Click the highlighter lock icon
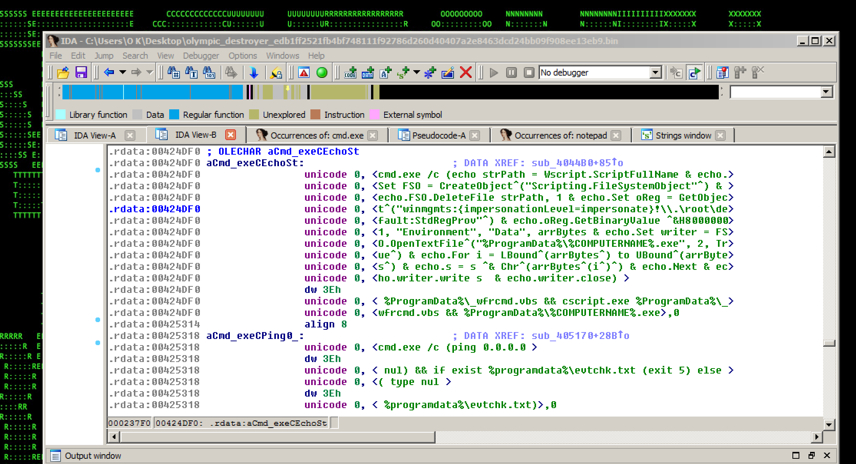This screenshot has height=464, width=856. click(276, 73)
